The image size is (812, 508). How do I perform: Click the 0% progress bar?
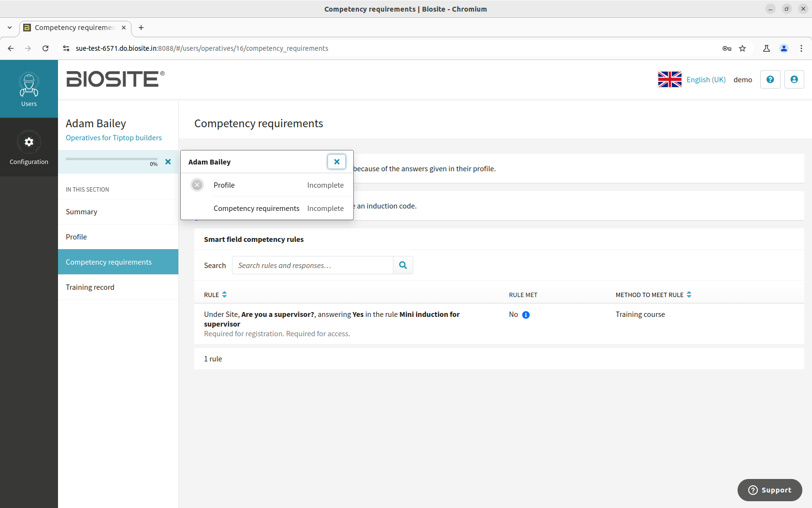(x=111, y=159)
